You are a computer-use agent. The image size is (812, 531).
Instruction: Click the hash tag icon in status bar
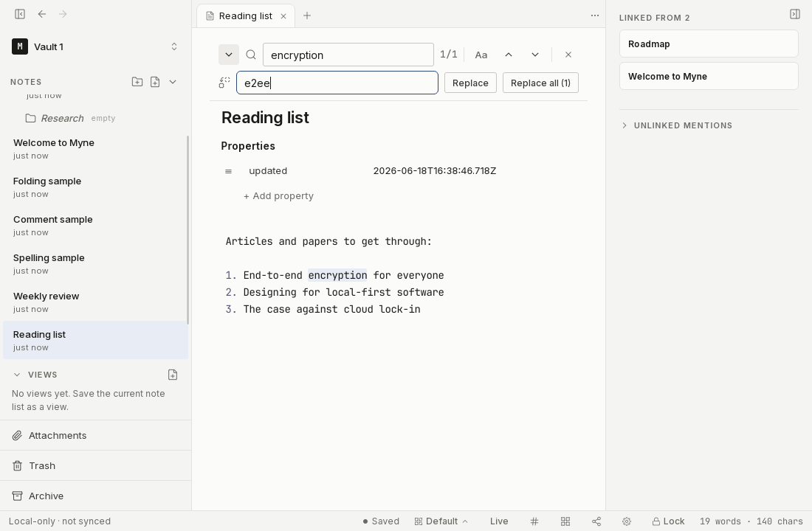coord(534,521)
